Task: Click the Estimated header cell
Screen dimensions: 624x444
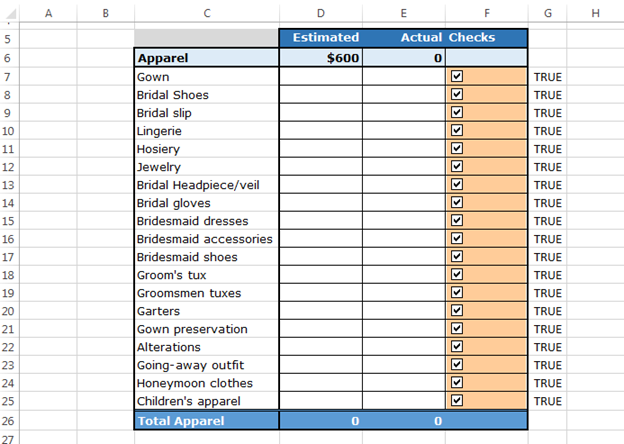Action: (x=321, y=38)
